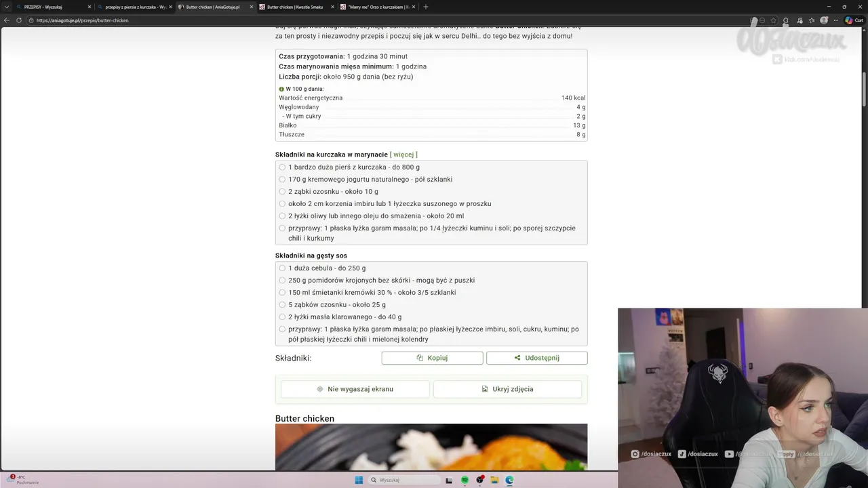
Task: Hide photos with Ukryj zdjęcia button
Action: [507, 389]
